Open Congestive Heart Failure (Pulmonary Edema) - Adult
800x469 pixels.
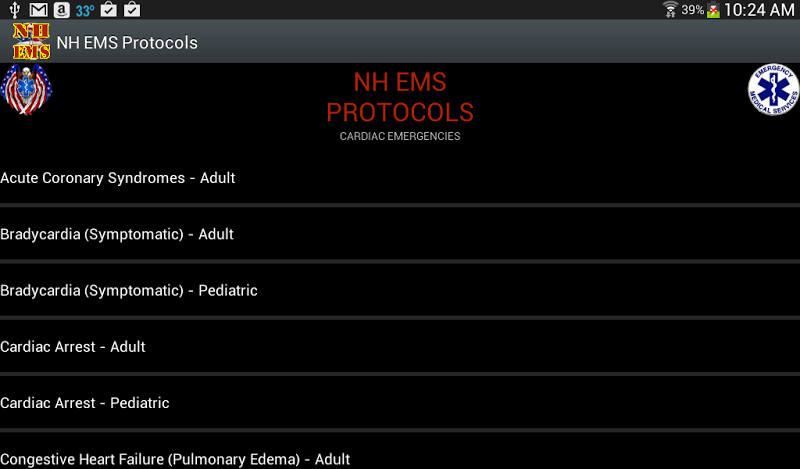(x=175, y=459)
